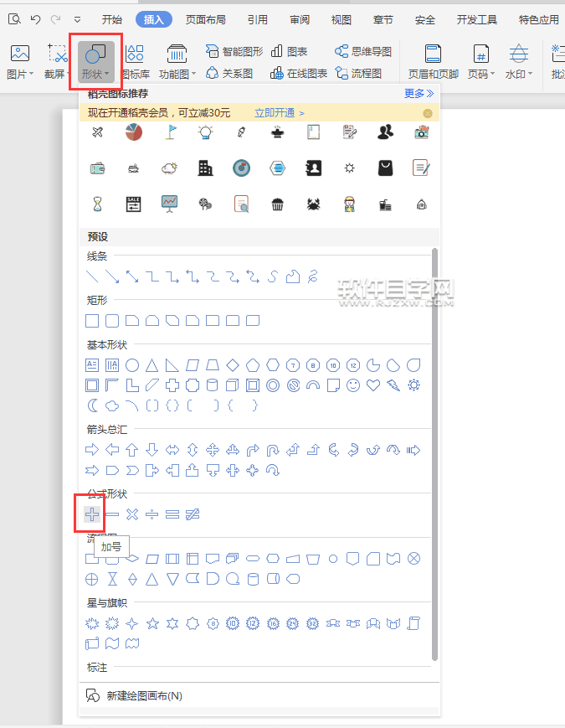Select the equals sign equation shape
This screenshot has width=565, height=728.
tap(172, 514)
